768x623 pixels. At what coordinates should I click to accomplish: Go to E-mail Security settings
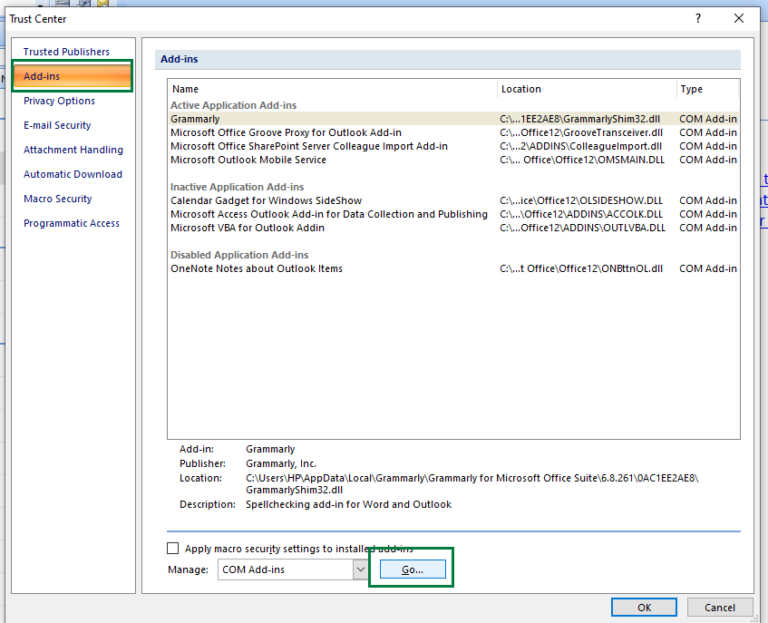(57, 126)
